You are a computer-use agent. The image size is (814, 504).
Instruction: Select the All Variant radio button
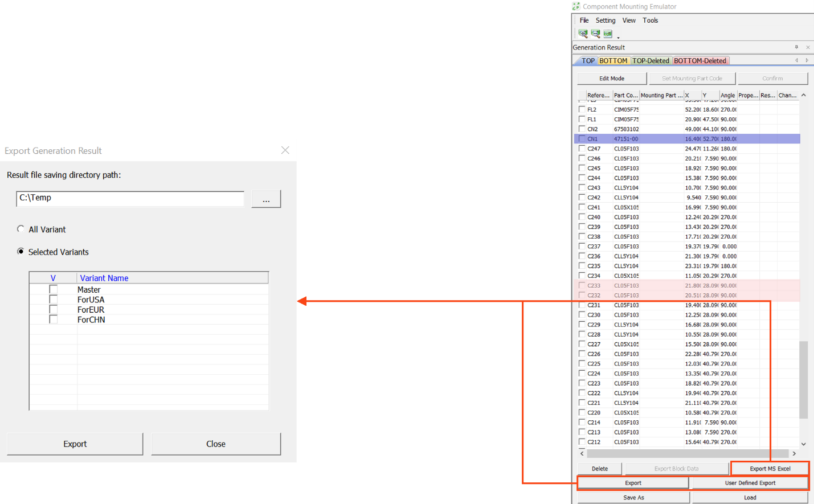tap(21, 229)
